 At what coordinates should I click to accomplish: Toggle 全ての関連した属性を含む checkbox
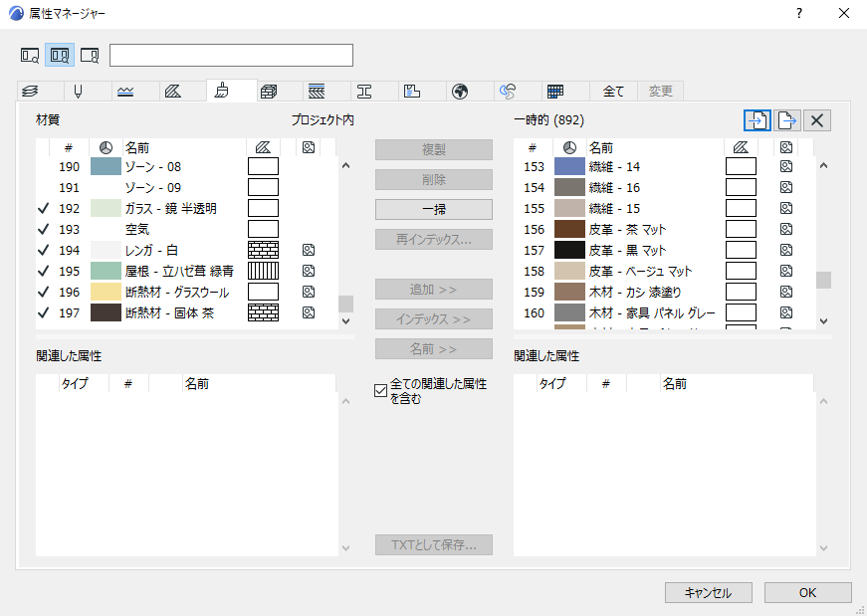pyautogui.click(x=380, y=391)
